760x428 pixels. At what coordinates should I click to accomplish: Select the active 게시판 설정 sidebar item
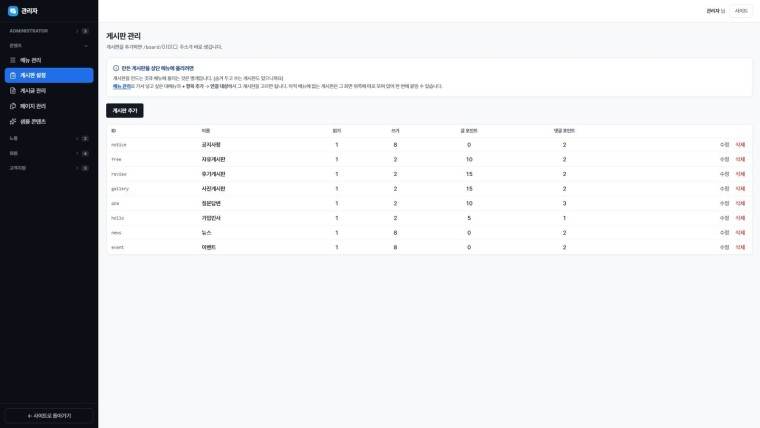(49, 76)
